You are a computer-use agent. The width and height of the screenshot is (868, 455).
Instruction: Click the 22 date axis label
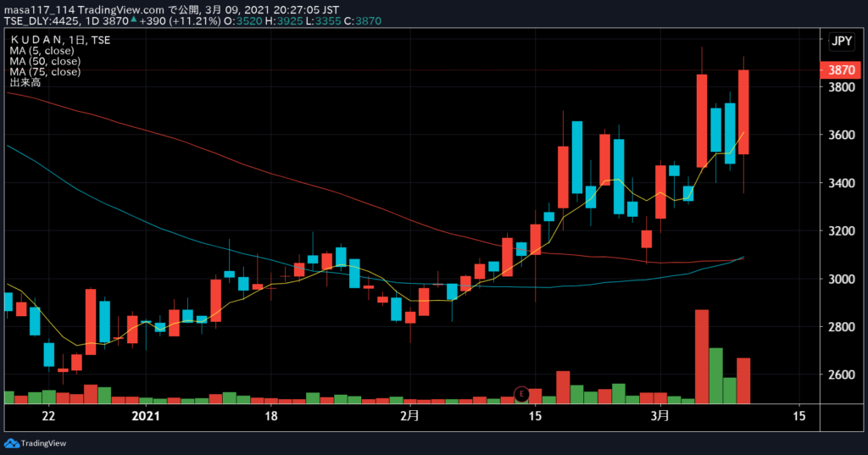pyautogui.click(x=48, y=416)
